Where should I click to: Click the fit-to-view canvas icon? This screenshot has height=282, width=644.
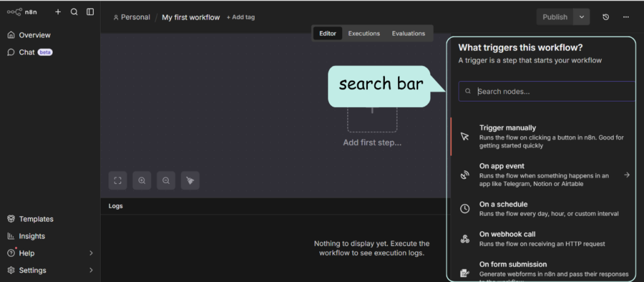tap(118, 181)
